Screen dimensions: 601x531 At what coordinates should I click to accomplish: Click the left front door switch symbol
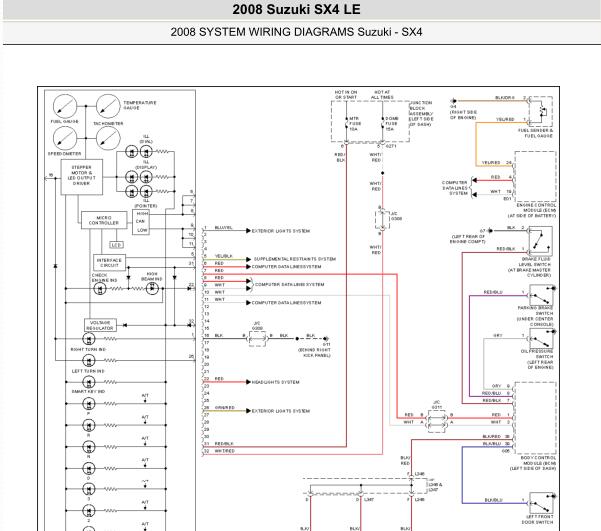pos(541,503)
